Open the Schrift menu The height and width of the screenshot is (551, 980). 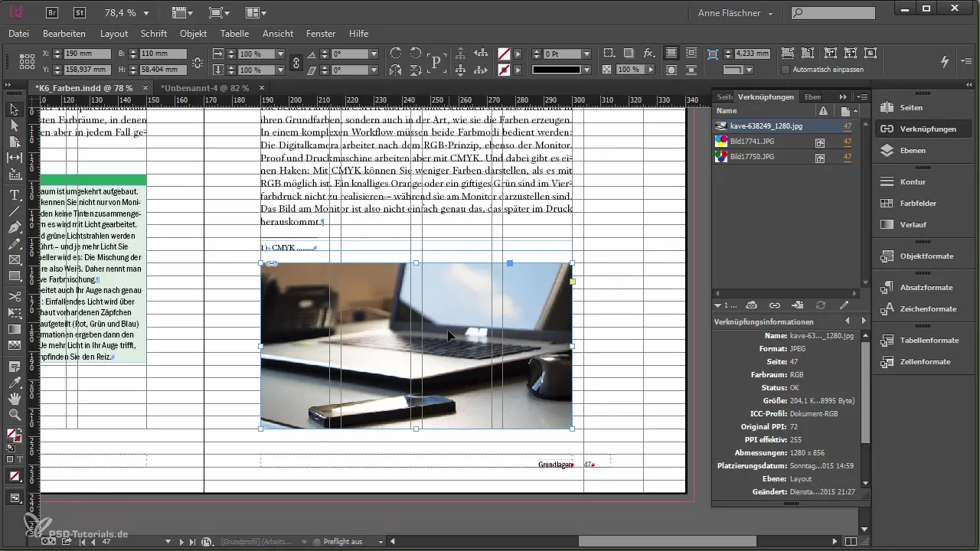click(154, 34)
